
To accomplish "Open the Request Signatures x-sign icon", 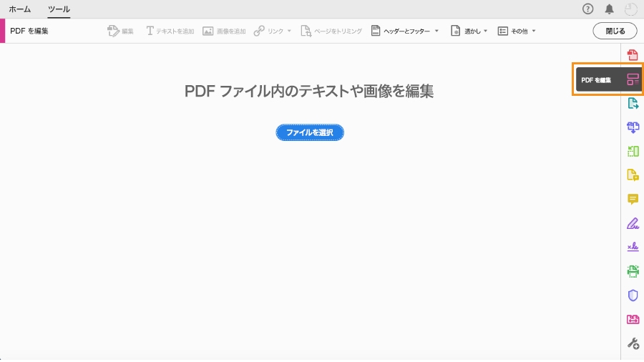I will click(x=633, y=247).
